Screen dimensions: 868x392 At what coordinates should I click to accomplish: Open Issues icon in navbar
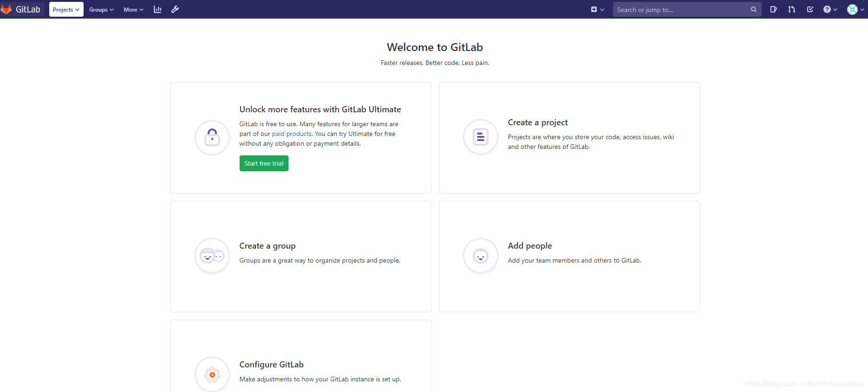point(773,9)
